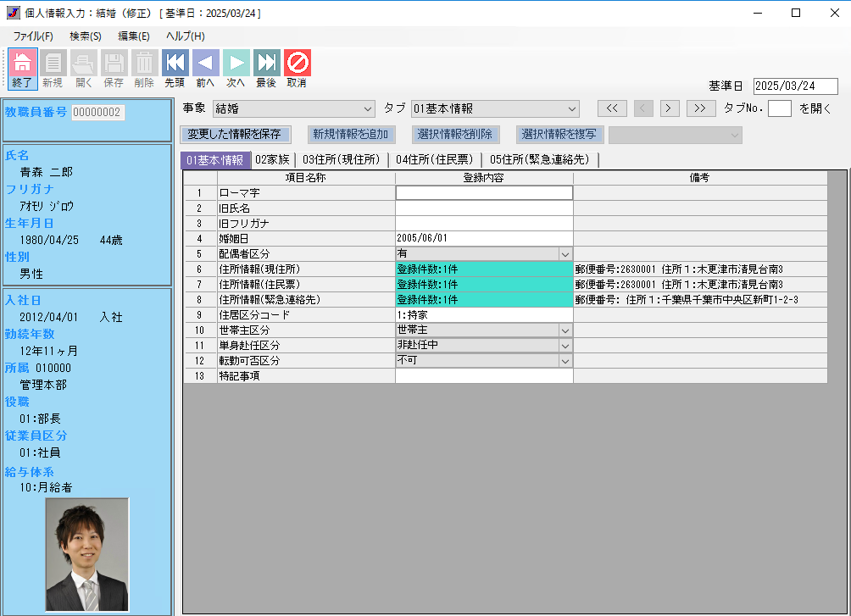Click the << first tab navigation button

pos(612,108)
